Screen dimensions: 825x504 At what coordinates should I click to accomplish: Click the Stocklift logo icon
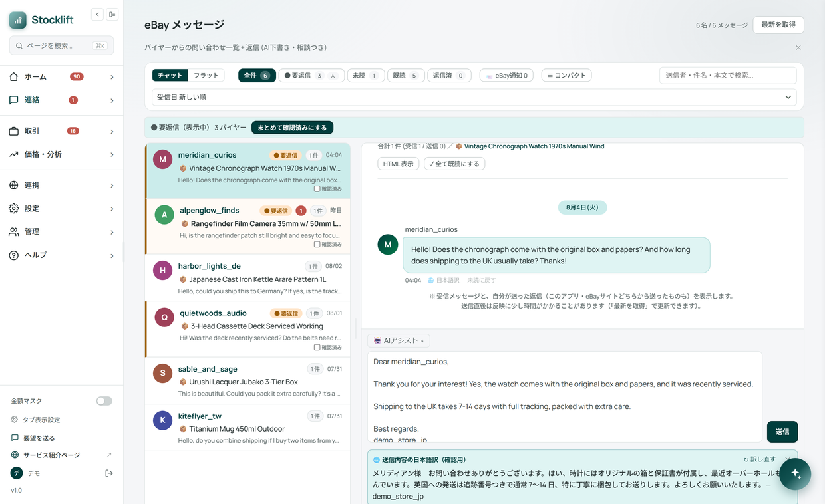pyautogui.click(x=18, y=20)
